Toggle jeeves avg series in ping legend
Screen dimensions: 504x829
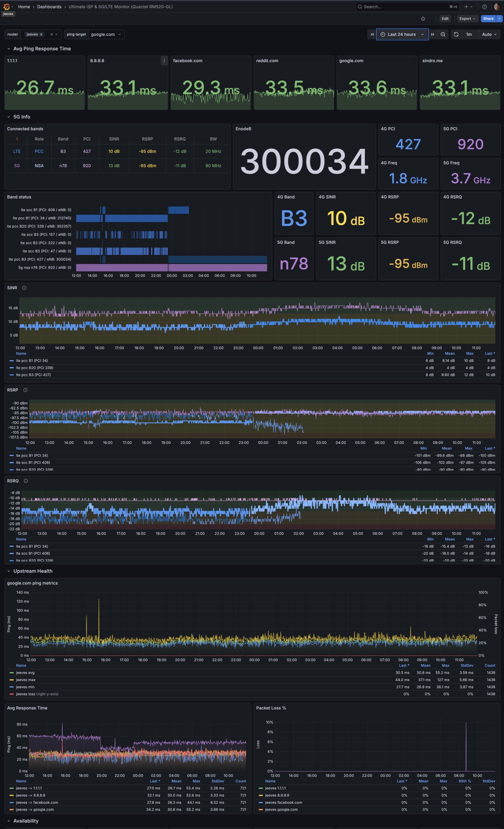click(x=25, y=673)
